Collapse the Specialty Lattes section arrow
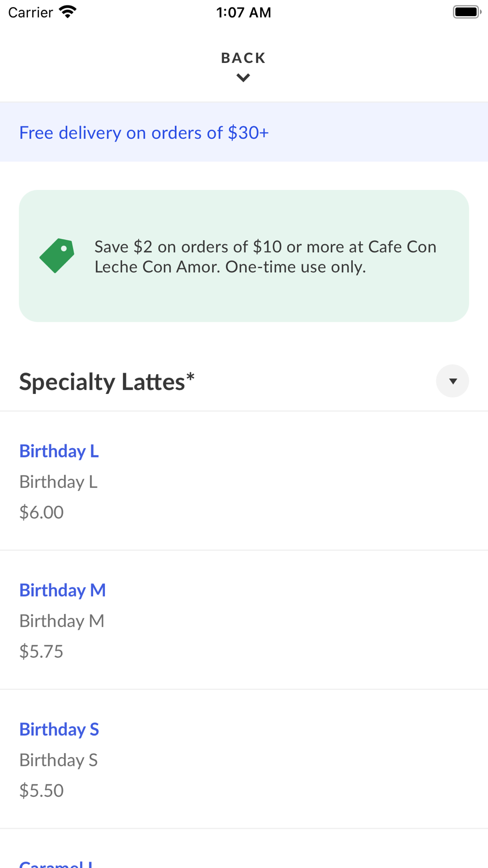The width and height of the screenshot is (488, 868). [452, 381]
